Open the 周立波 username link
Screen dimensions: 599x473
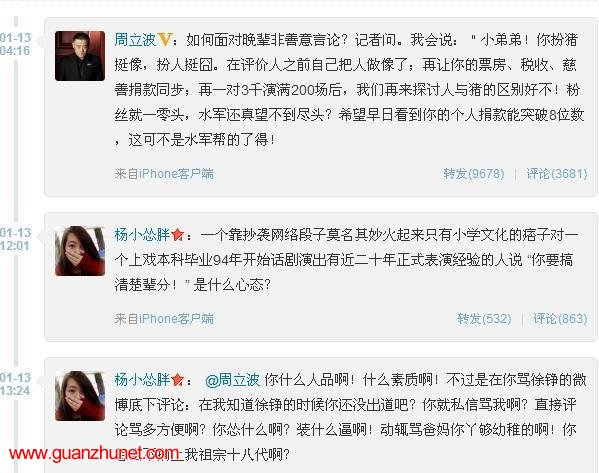pyautogui.click(x=135, y=40)
